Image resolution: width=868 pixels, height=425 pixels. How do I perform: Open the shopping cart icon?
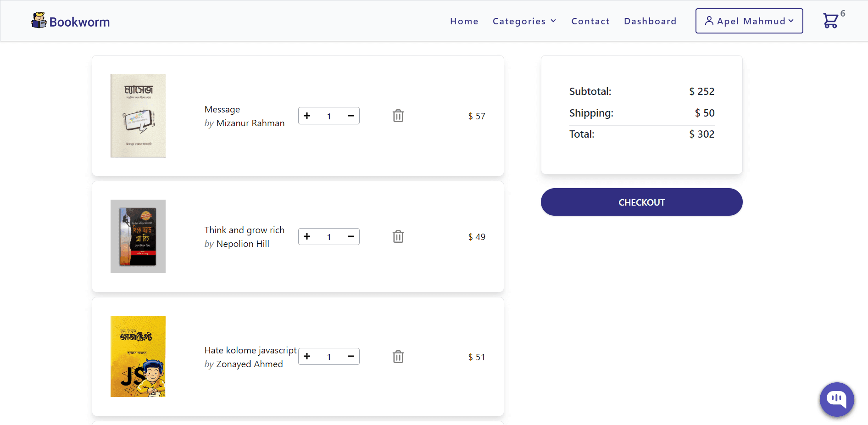click(x=831, y=21)
